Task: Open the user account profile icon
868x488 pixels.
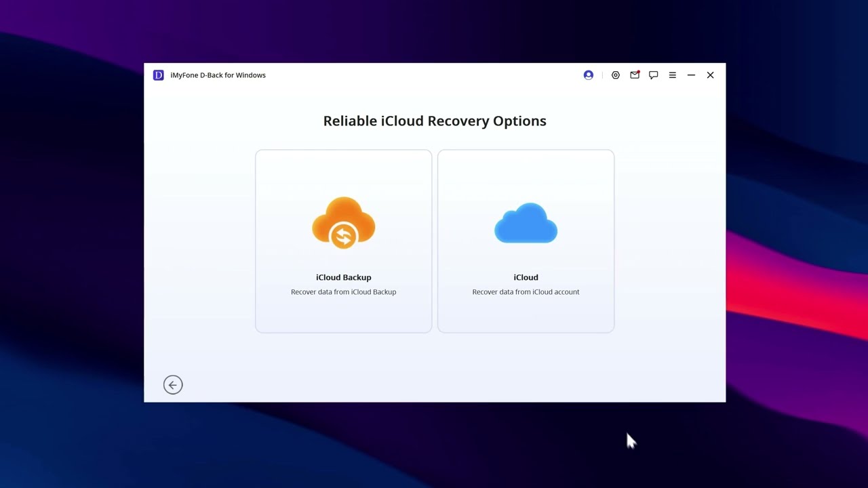Action: 589,75
